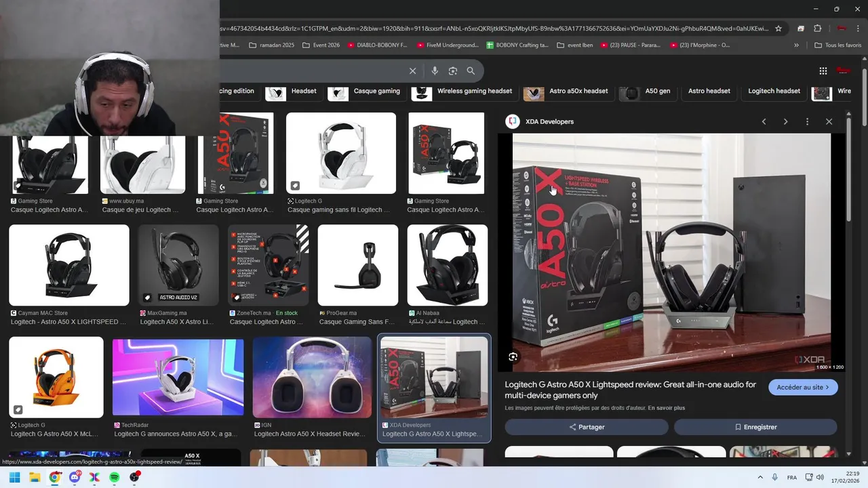Click the preview panel vertical scrollbar
The image size is (868, 488).
849,169
